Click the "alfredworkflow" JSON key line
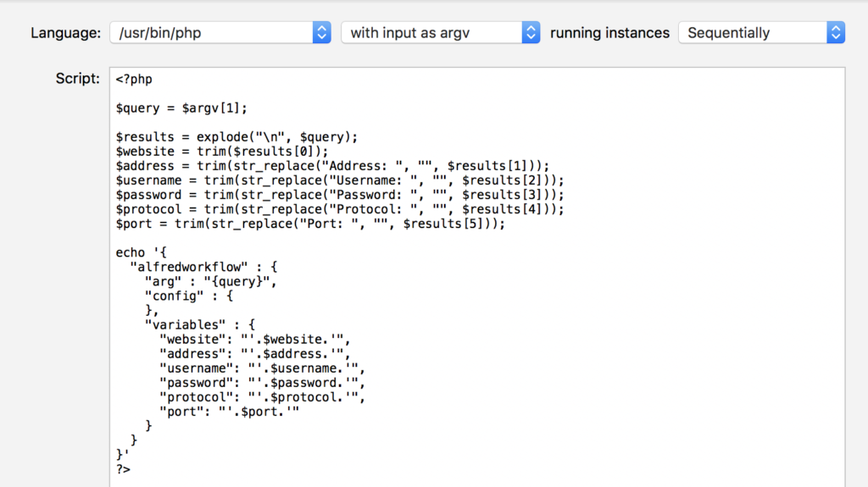Image resolution: width=868 pixels, height=487 pixels. click(203, 267)
